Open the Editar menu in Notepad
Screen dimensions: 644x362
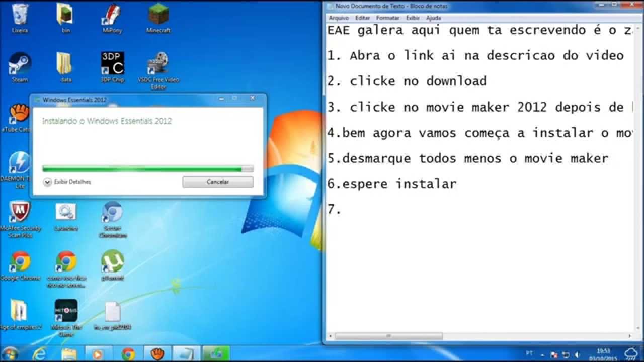[x=363, y=18]
